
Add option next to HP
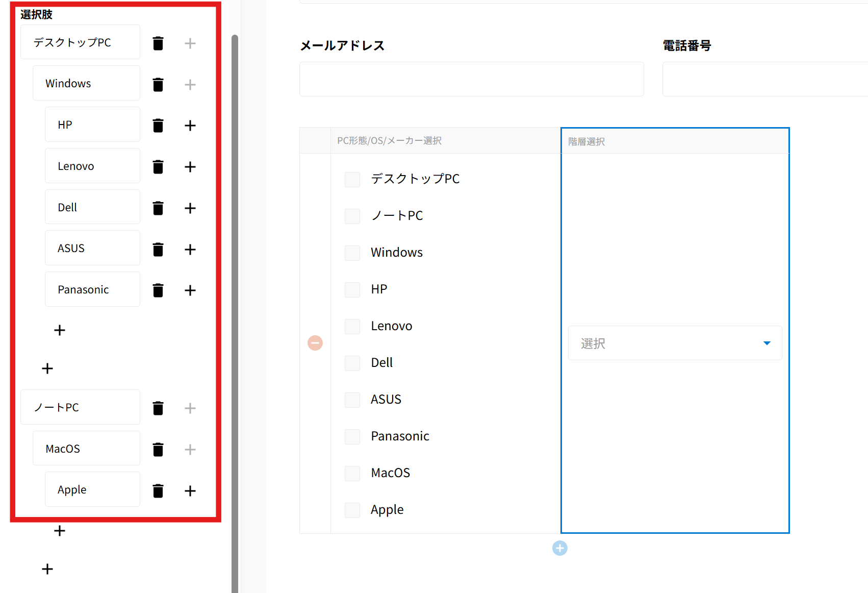pyautogui.click(x=190, y=126)
